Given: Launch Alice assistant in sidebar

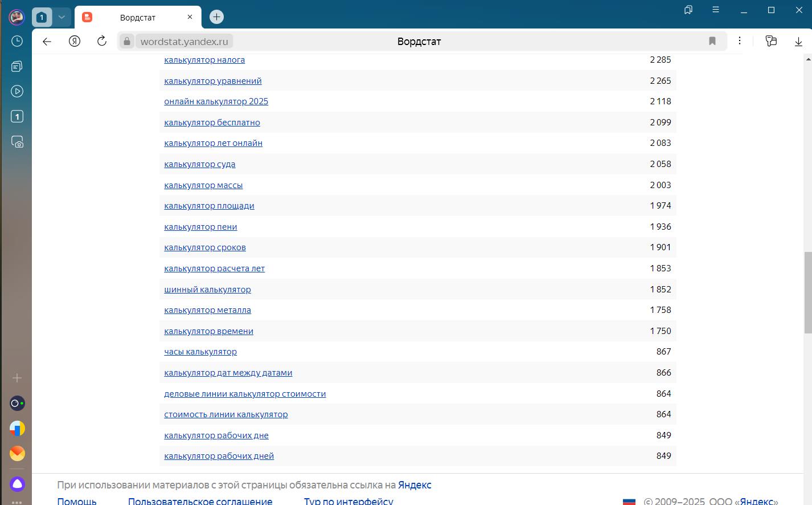Looking at the screenshot, I should pyautogui.click(x=17, y=484).
